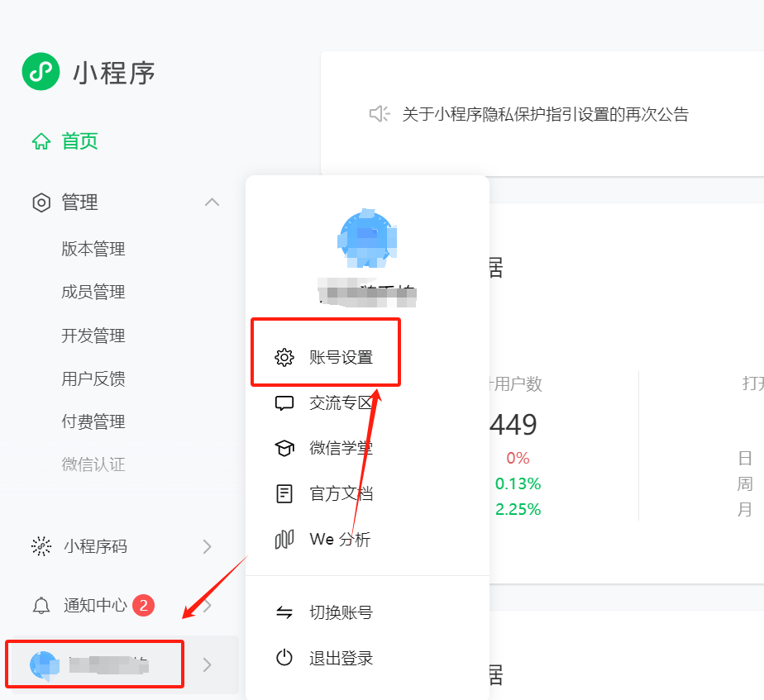Click the red badge showing 2

[144, 606]
